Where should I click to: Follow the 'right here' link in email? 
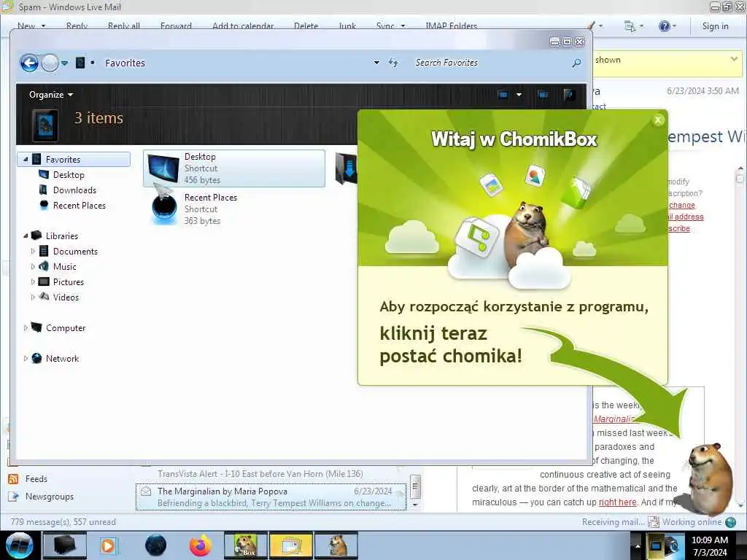tap(617, 502)
